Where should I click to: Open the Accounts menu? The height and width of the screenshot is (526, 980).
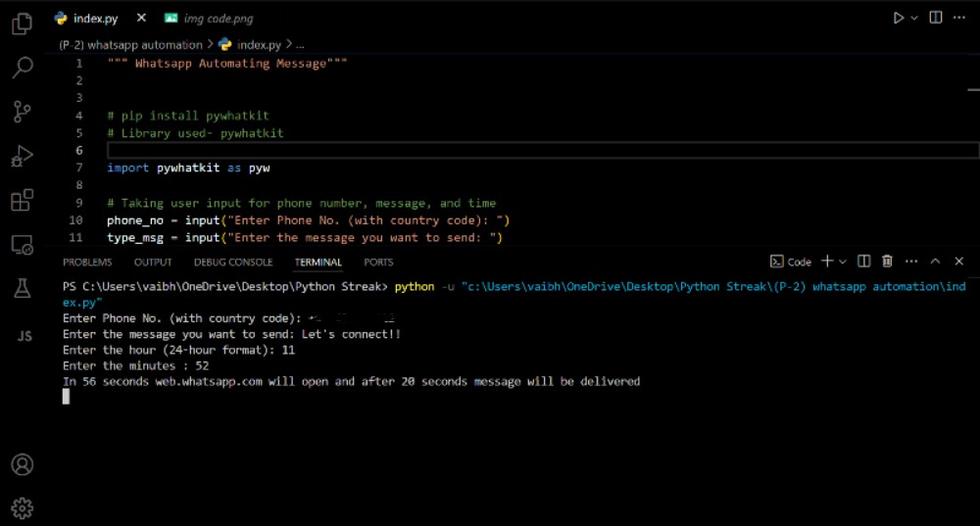click(x=22, y=464)
